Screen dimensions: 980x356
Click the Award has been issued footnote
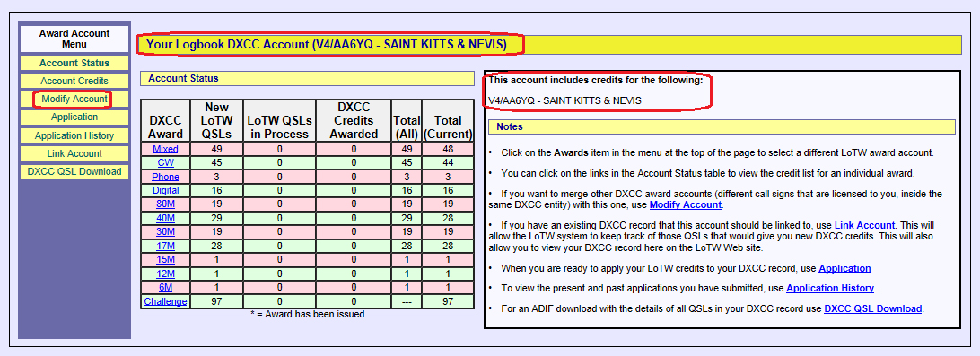pos(307,314)
